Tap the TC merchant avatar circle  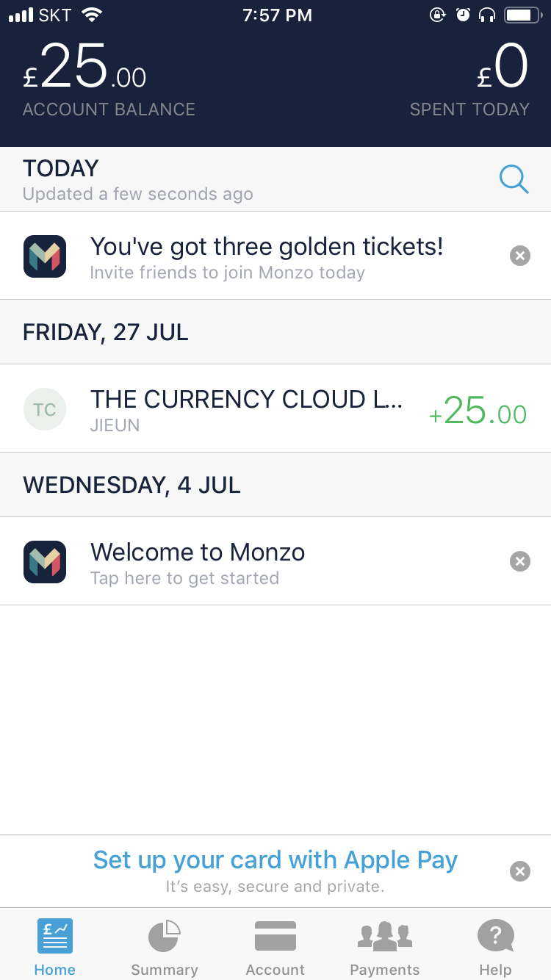pos(45,409)
